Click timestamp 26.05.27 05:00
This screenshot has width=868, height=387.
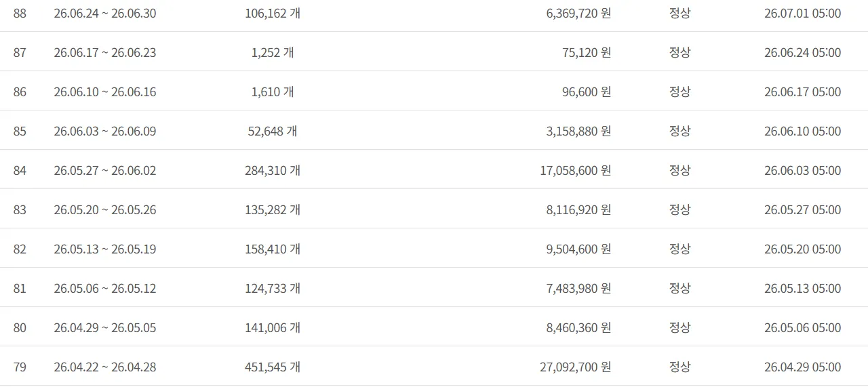click(x=802, y=209)
